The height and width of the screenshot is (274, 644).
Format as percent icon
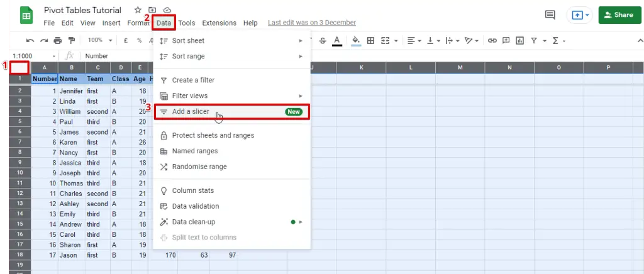[x=139, y=41]
